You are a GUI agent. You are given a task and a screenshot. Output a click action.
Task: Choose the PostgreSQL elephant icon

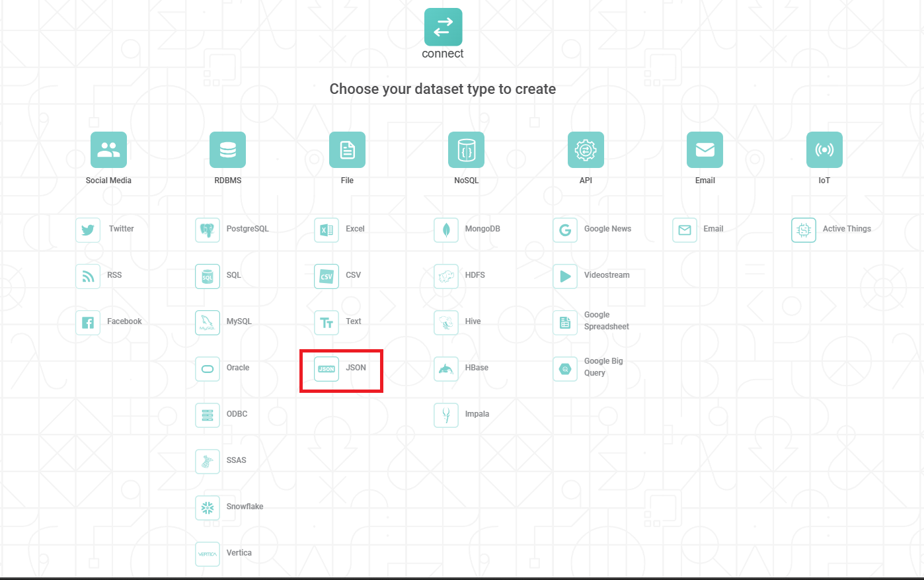pyautogui.click(x=208, y=230)
